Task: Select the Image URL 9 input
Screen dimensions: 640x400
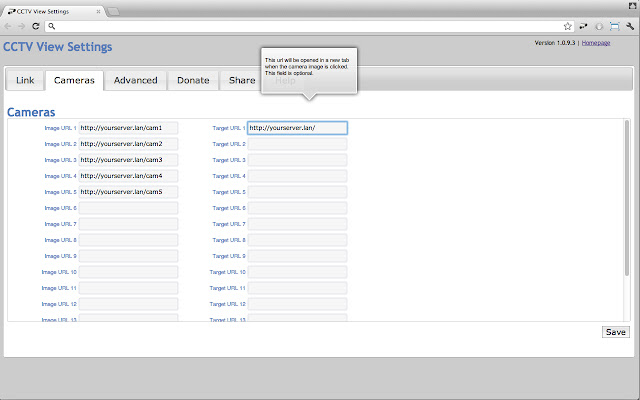Action: (x=128, y=256)
